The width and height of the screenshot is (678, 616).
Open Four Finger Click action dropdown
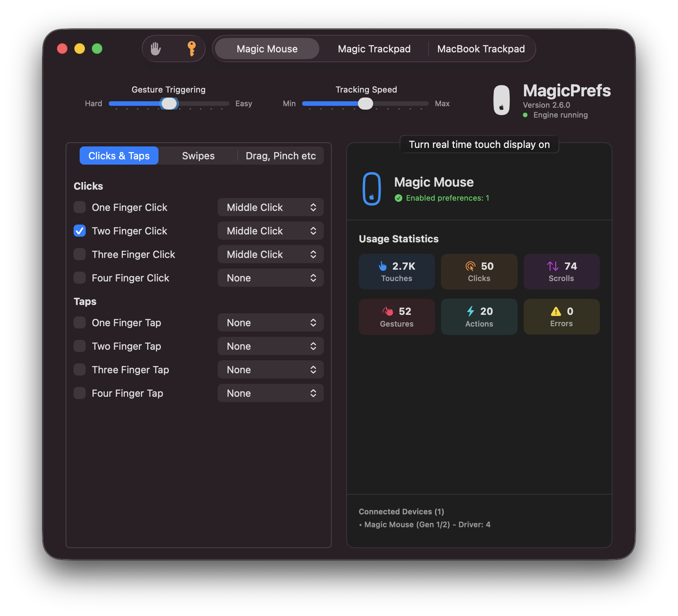[271, 278]
